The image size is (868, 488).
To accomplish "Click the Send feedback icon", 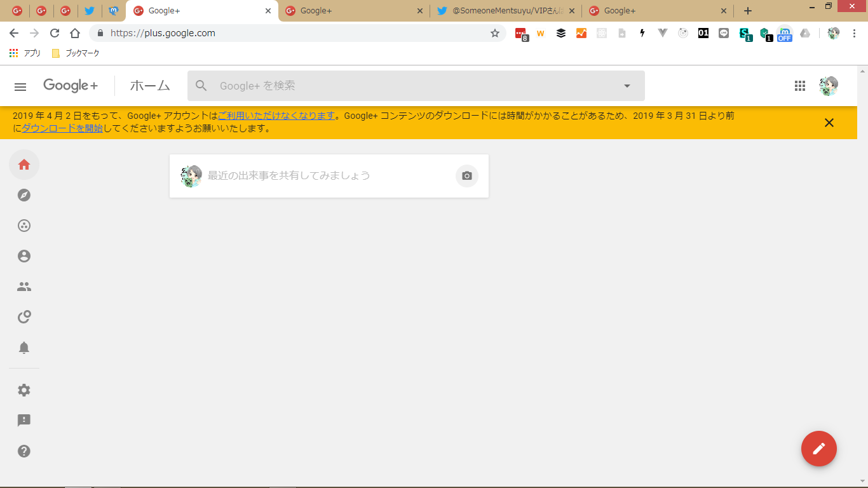I will [24, 421].
